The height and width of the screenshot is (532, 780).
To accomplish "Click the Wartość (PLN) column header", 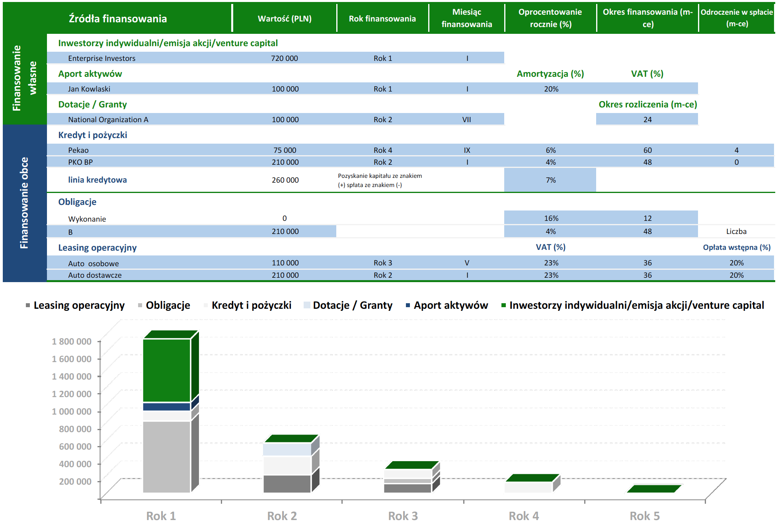I will pyautogui.click(x=285, y=19).
